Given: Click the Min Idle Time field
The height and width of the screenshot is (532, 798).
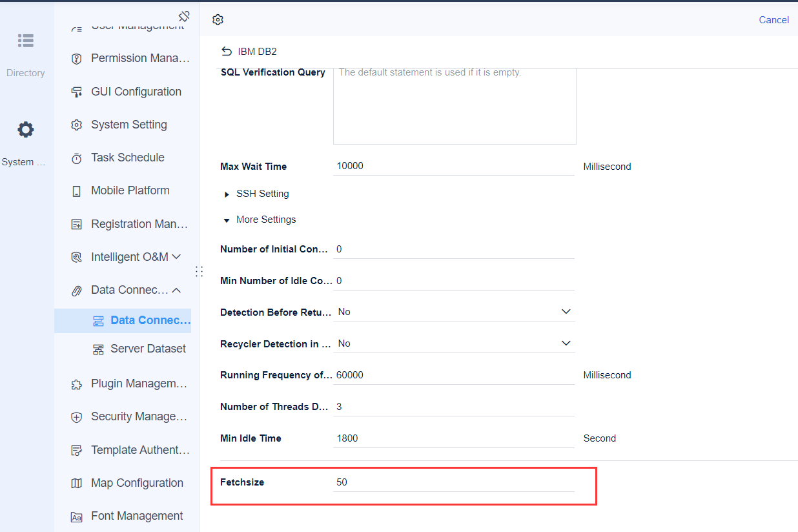Looking at the screenshot, I should pyautogui.click(x=454, y=438).
